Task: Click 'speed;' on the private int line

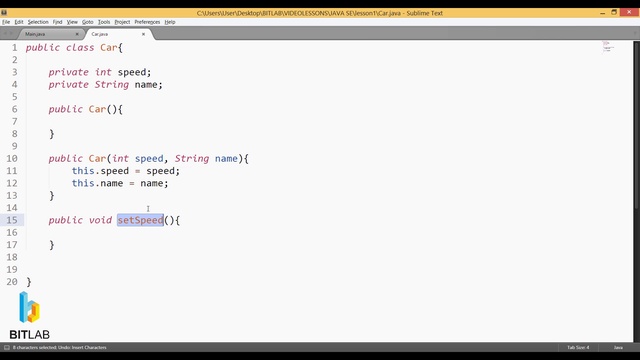Action: (134, 72)
